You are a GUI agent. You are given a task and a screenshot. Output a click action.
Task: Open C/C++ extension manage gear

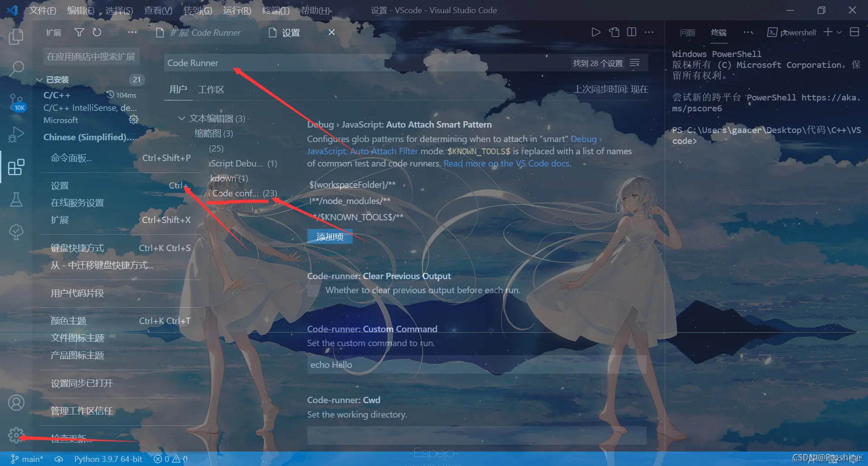click(x=133, y=119)
